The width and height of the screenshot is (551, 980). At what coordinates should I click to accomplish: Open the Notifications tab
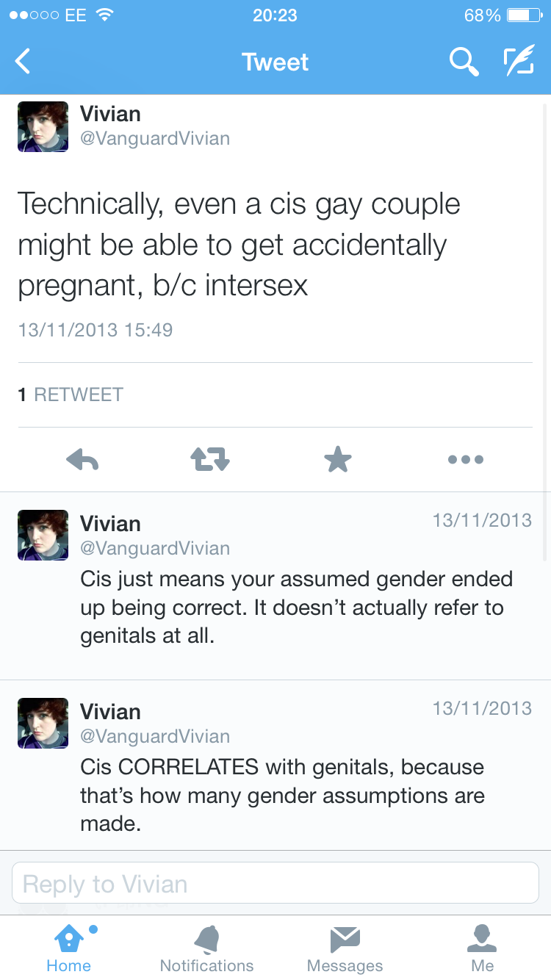206,948
